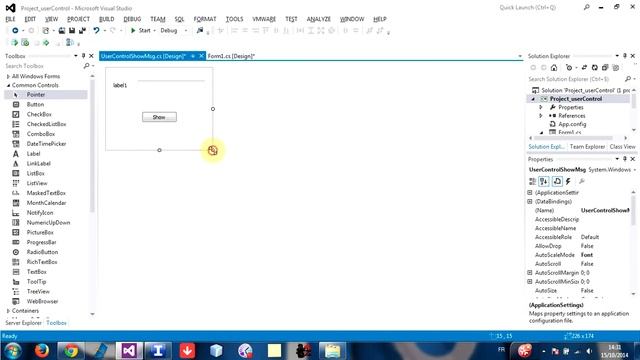Collapse Common Controls toolbox group
Viewport: 640px width, 360px height.
tap(8, 85)
